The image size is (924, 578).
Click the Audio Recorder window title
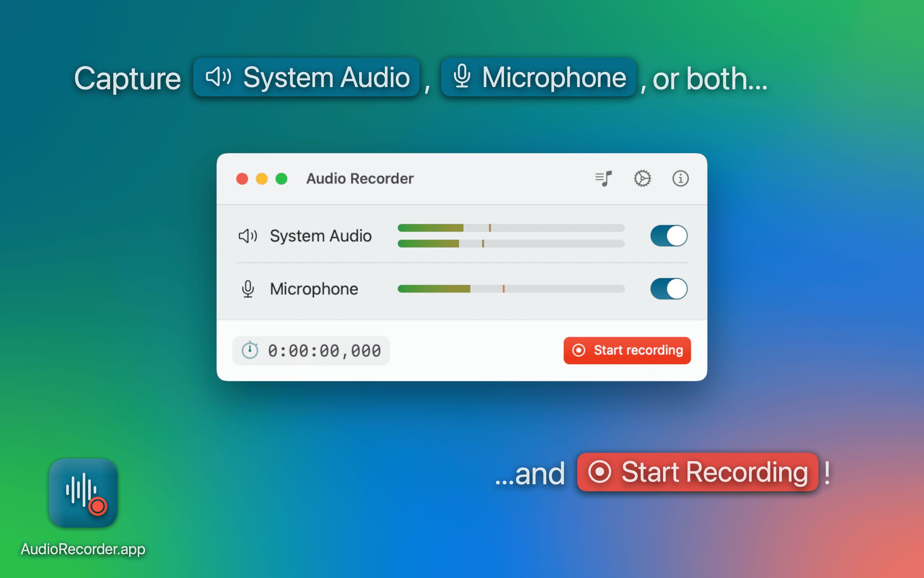point(359,178)
